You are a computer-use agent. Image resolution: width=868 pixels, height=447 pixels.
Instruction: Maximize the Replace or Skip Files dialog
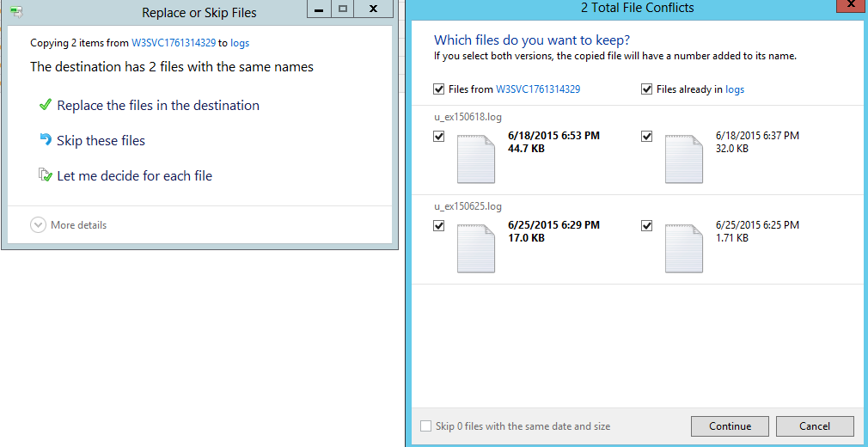[343, 9]
